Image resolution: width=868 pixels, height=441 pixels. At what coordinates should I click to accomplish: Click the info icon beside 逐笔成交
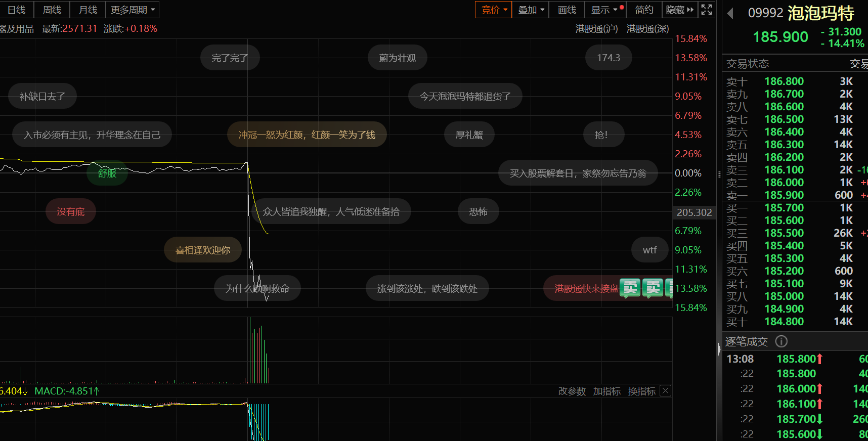click(782, 341)
